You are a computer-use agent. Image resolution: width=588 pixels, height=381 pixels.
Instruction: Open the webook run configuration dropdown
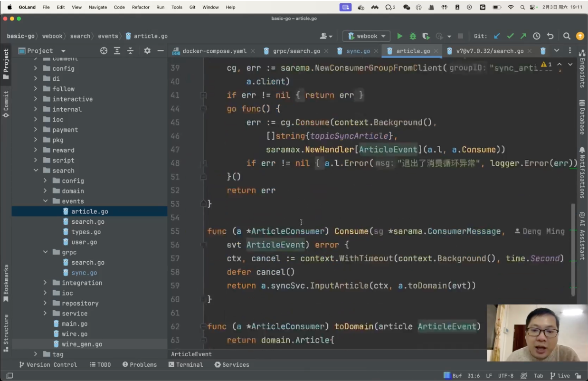366,36
